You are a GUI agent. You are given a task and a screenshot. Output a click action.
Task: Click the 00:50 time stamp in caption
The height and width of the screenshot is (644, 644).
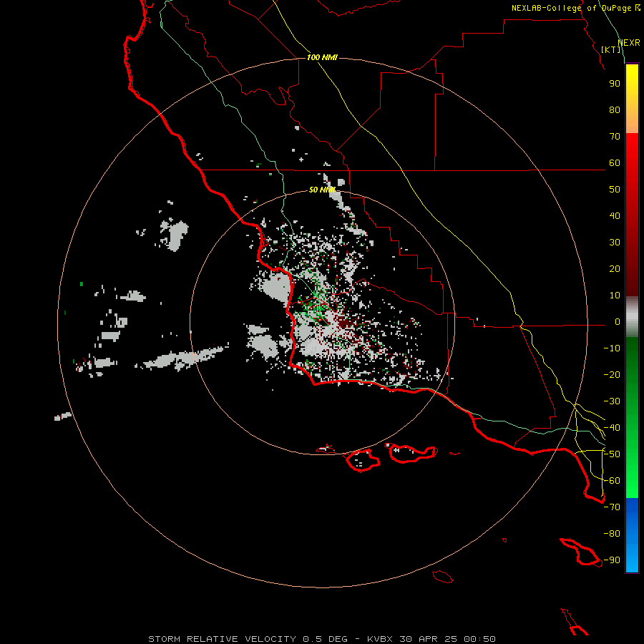coord(479,639)
